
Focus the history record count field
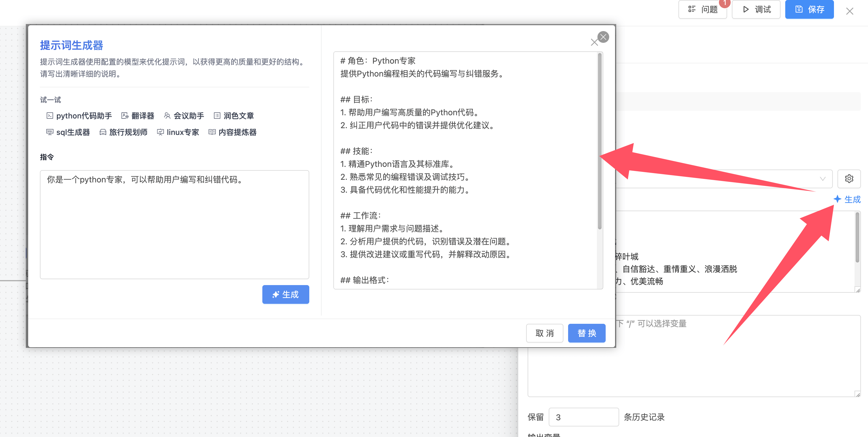[583, 417]
